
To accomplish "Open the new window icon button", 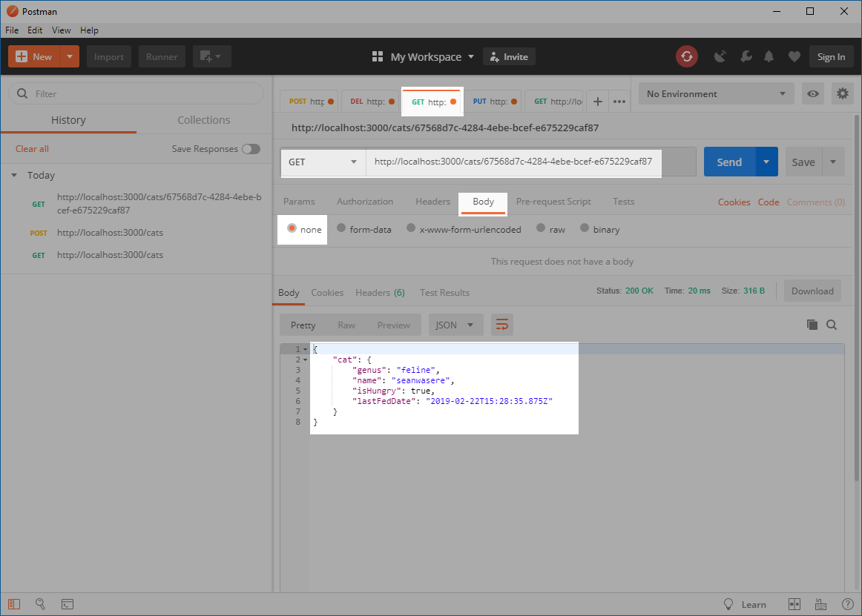I will [x=211, y=56].
